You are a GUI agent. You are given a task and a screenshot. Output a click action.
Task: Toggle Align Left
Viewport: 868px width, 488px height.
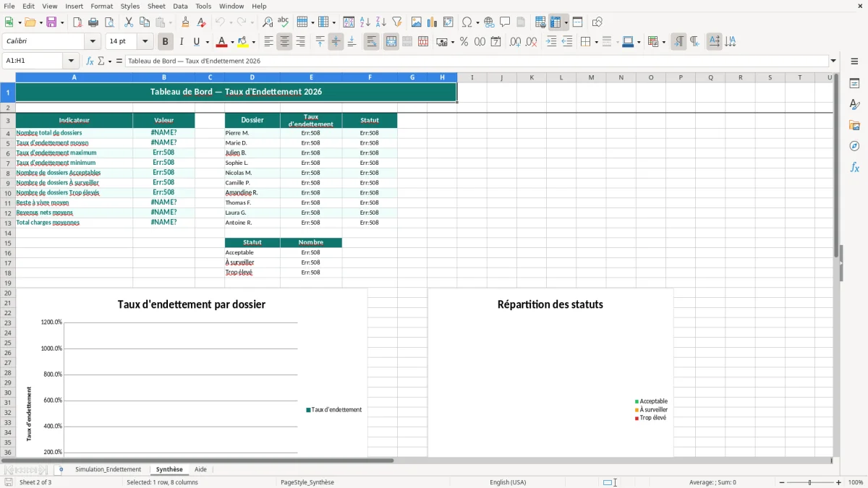(268, 42)
